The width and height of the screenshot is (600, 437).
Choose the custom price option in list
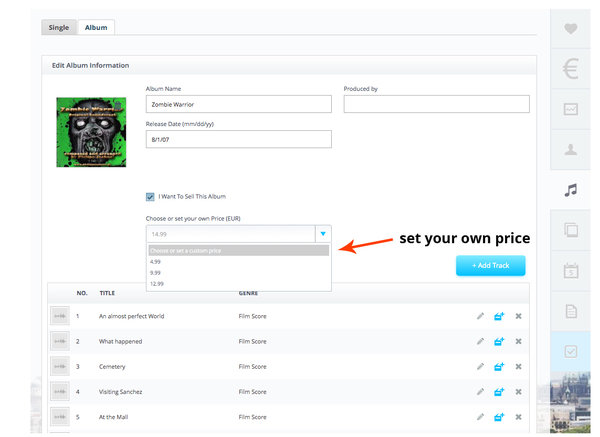pos(239,251)
